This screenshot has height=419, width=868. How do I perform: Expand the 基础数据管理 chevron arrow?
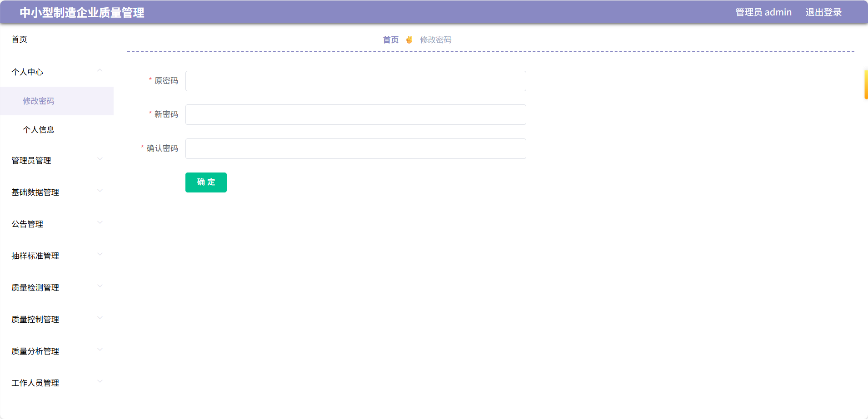(100, 191)
